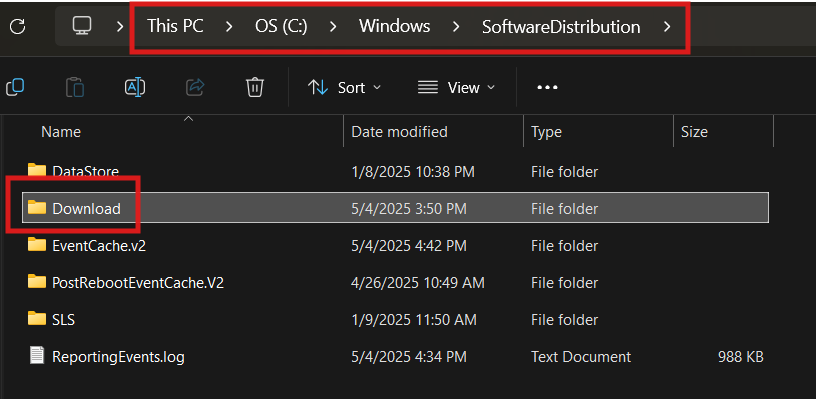Click SoftwareDistribution breadcrumb segment
Image resolution: width=816 pixels, height=399 pixels.
[561, 26]
